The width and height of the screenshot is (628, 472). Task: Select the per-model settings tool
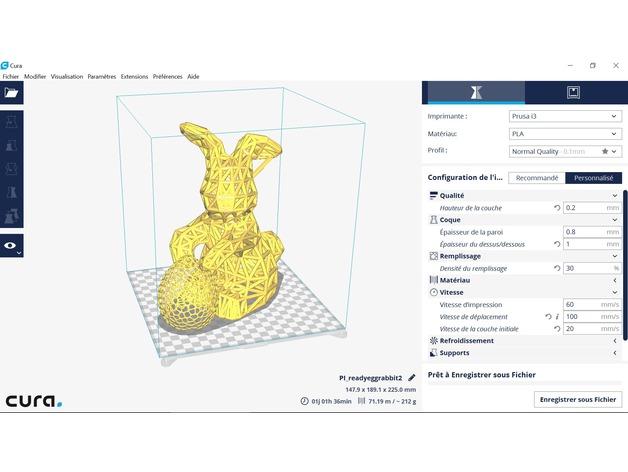(11, 216)
